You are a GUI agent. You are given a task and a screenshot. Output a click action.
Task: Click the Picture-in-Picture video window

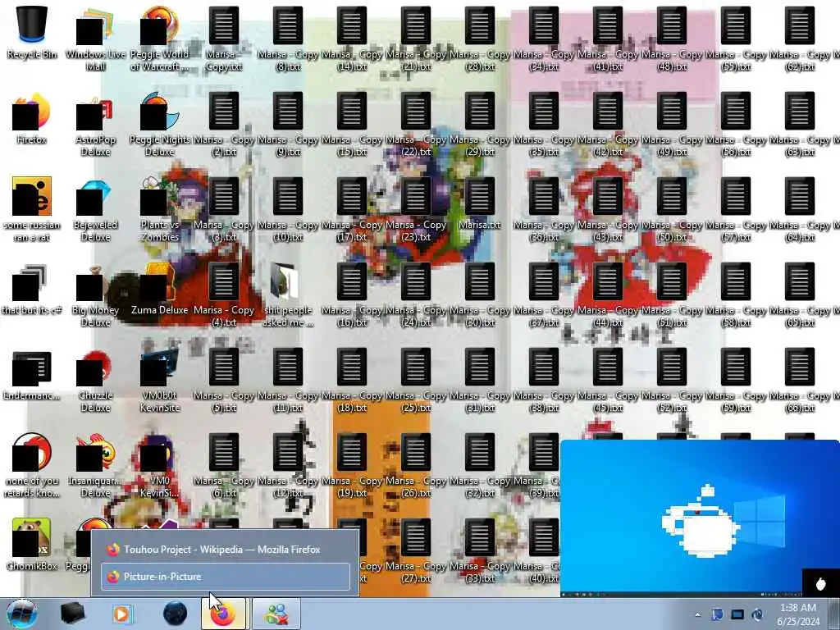700,518
